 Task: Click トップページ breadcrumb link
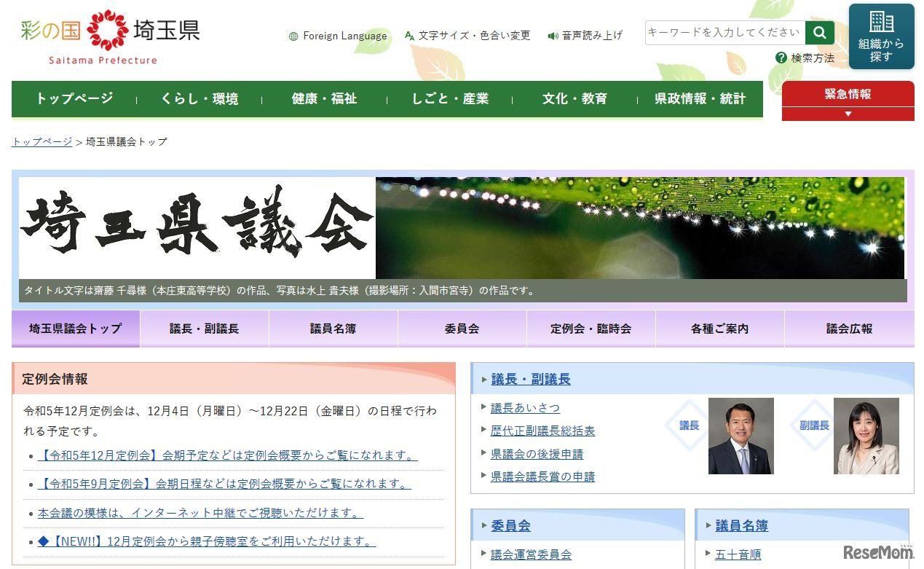point(42,141)
